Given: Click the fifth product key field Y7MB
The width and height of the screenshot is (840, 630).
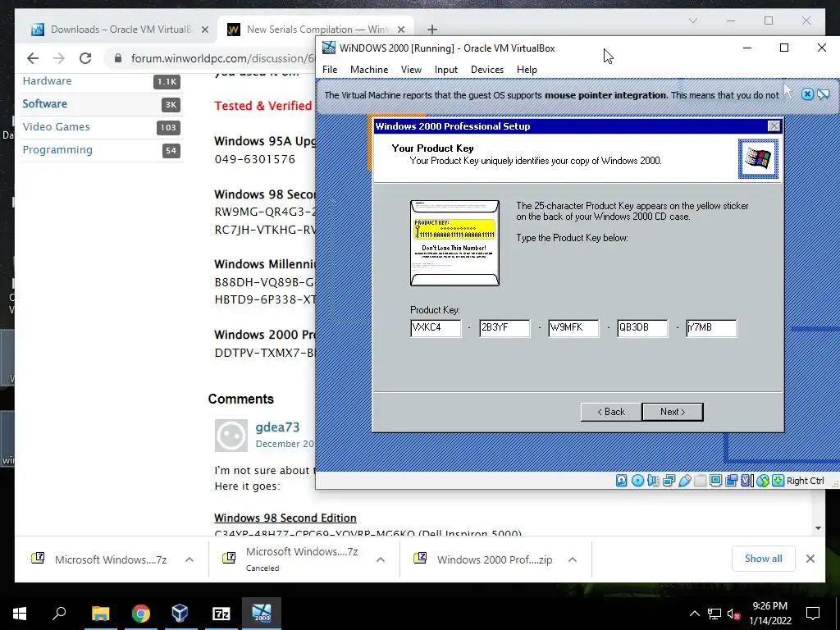Looking at the screenshot, I should pyautogui.click(x=711, y=328).
